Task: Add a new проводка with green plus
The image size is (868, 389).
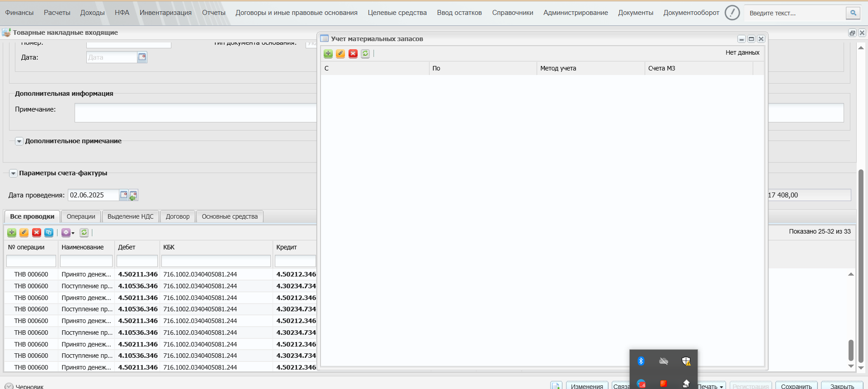Action: (x=12, y=233)
